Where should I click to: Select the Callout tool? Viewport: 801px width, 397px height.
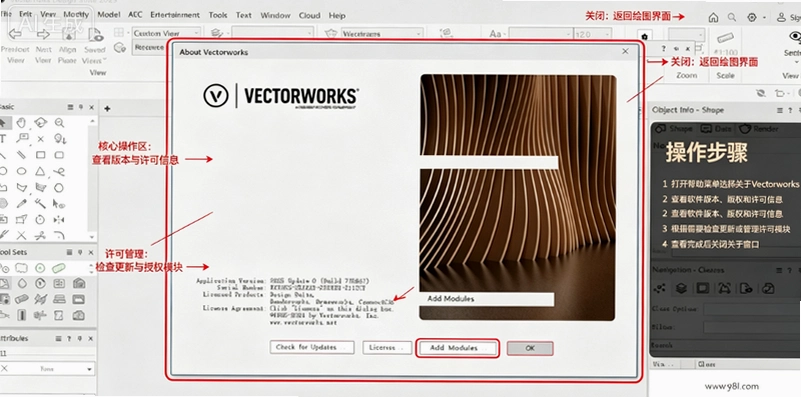[x=22, y=138]
